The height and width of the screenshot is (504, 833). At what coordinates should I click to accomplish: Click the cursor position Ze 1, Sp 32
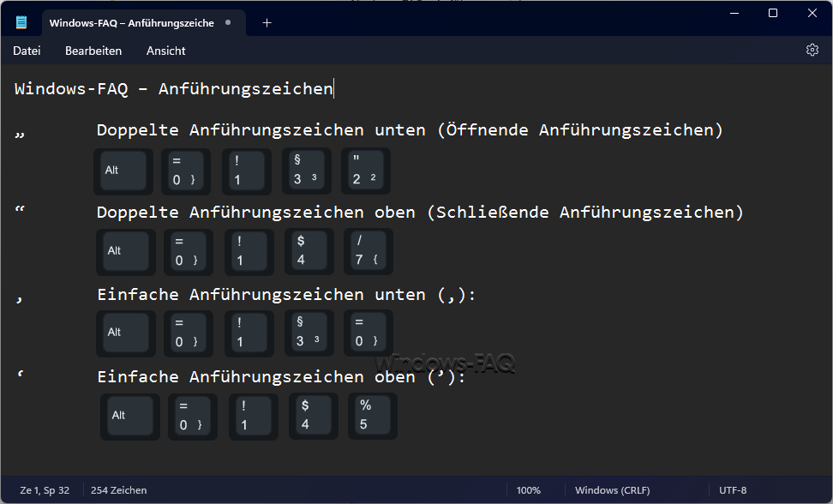point(45,490)
